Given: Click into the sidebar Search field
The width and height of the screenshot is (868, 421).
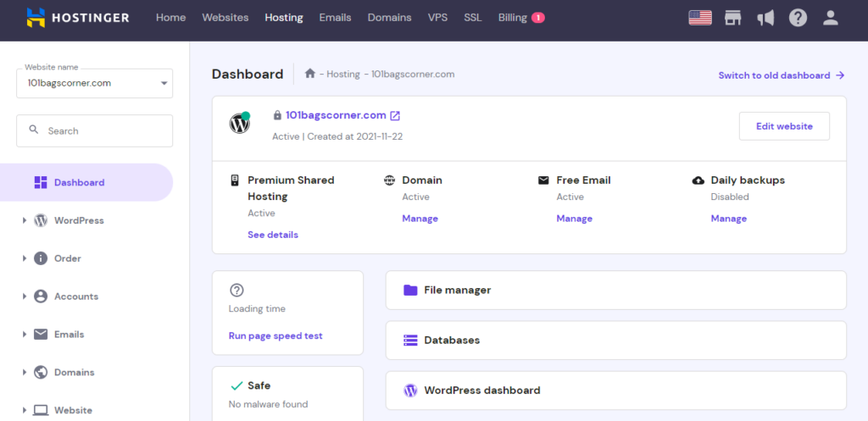Looking at the screenshot, I should (x=95, y=131).
